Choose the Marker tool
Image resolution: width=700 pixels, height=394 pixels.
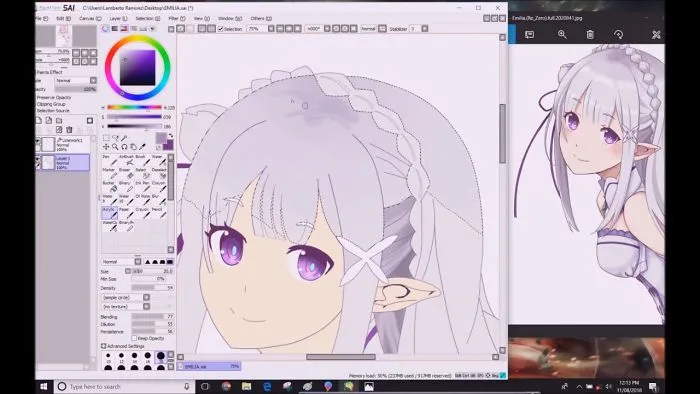point(109,173)
